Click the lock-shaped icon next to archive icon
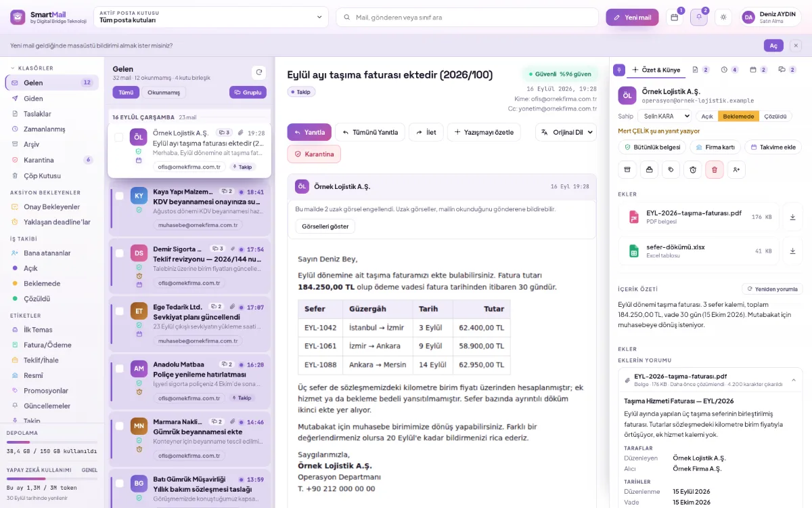Viewport: 812px width, 508px height. [649, 169]
